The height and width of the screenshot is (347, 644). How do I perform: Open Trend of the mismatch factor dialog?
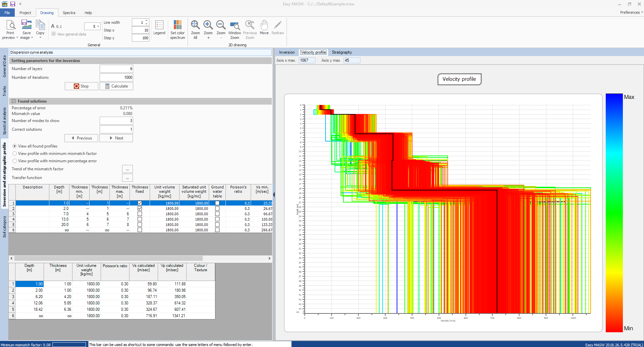128,169
